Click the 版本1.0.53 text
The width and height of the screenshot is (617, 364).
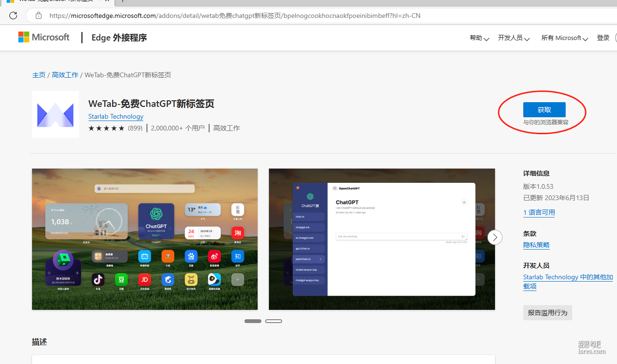point(538,186)
